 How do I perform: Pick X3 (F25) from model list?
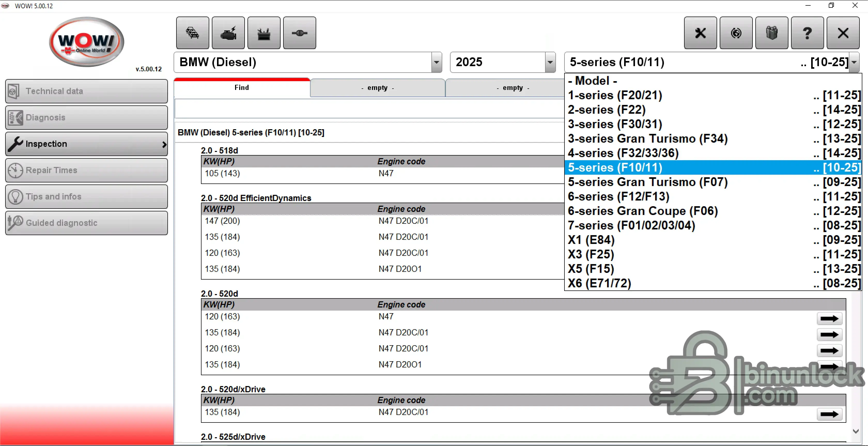click(713, 254)
